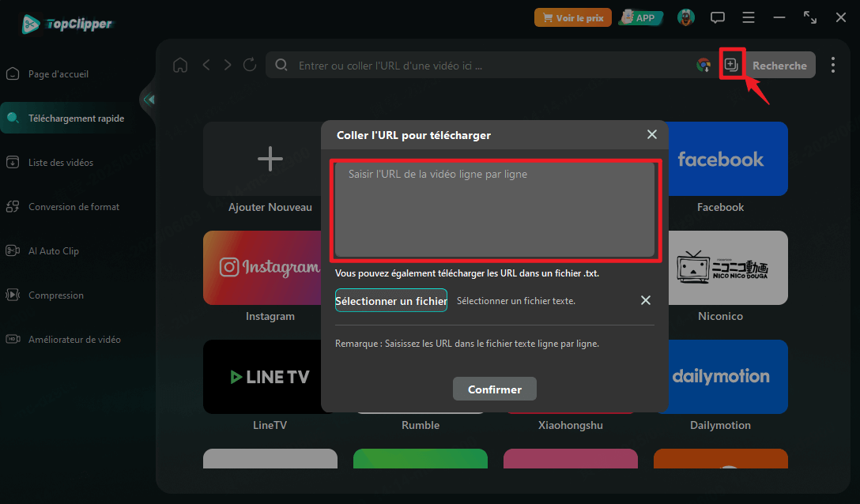
Task: Click the Compression sidebar icon
Action: tap(13, 295)
